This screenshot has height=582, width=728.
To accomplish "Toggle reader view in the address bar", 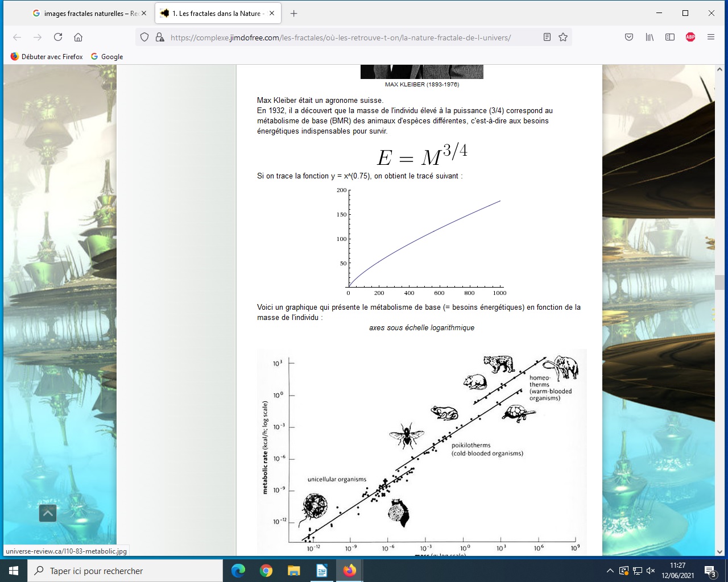I will [x=547, y=37].
